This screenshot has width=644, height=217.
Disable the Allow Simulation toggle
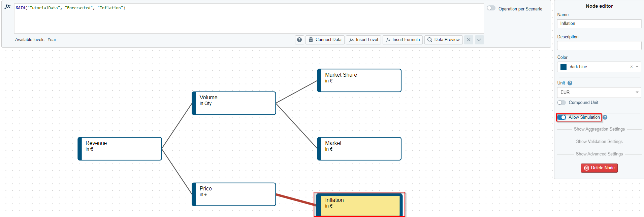pos(561,117)
